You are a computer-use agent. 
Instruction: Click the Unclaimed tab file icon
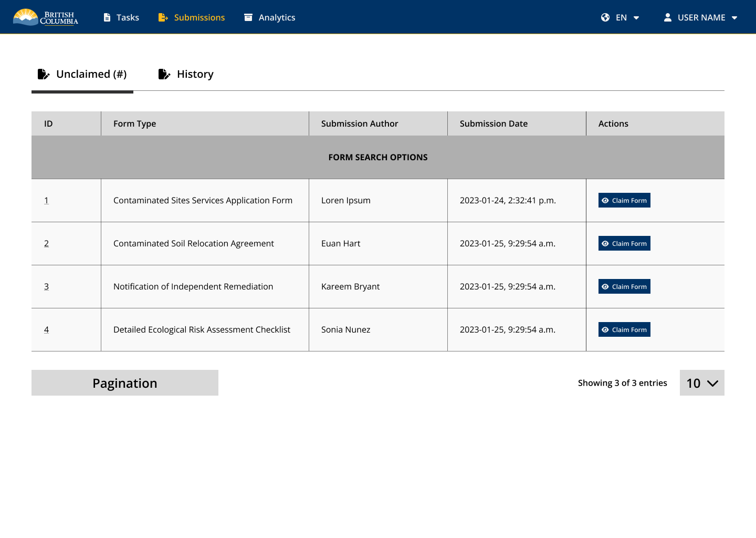[44, 74]
